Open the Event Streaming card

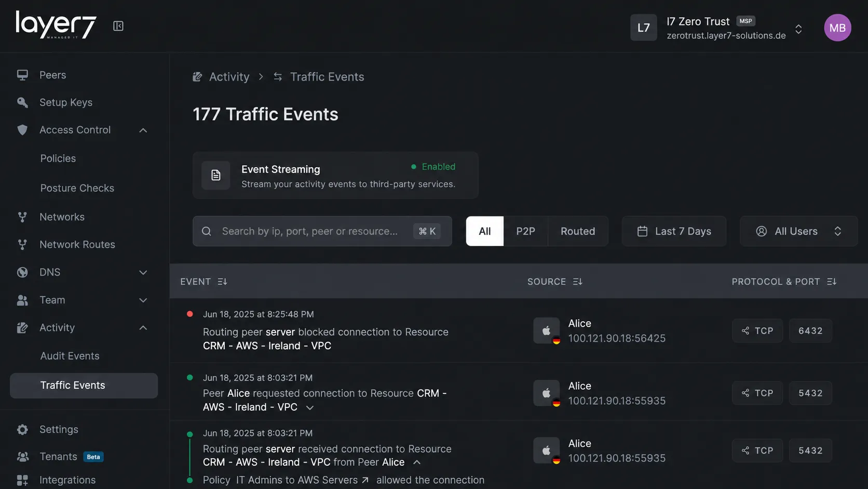[x=335, y=175]
